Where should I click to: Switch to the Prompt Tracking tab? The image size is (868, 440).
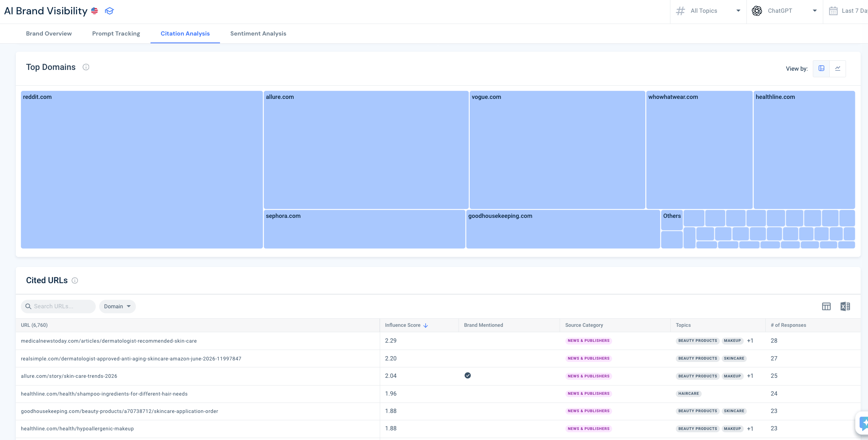coord(116,34)
